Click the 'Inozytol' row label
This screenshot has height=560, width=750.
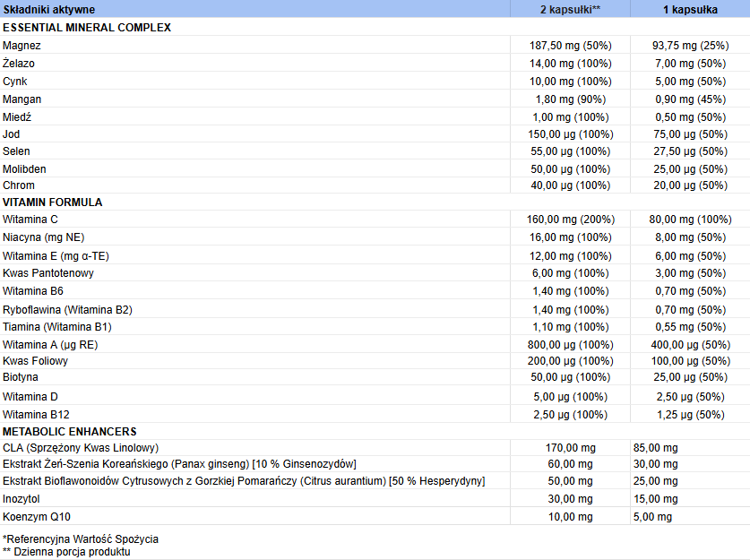(22, 499)
